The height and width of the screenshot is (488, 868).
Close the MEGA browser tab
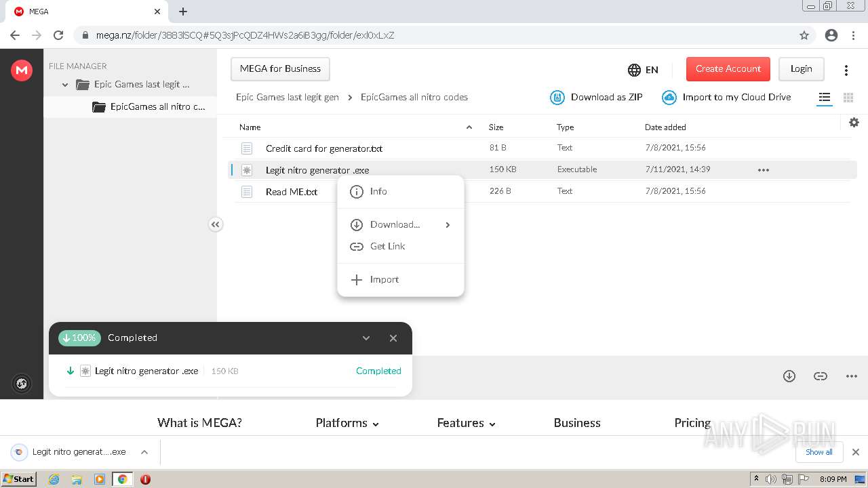pos(157,12)
